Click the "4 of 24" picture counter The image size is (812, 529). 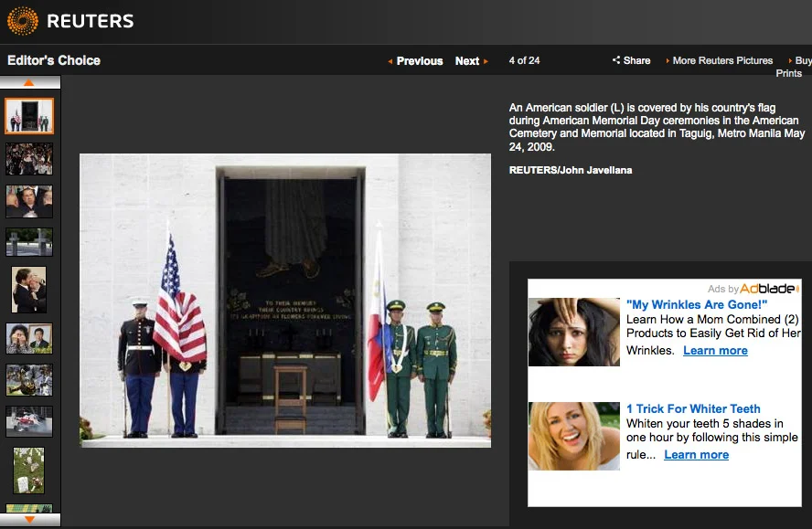coord(524,60)
